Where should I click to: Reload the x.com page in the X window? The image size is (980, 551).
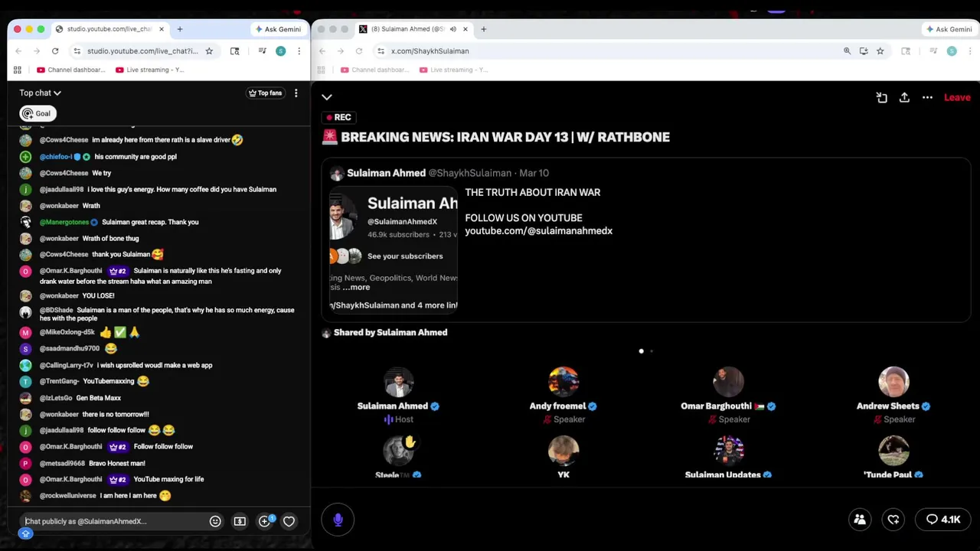coord(359,51)
